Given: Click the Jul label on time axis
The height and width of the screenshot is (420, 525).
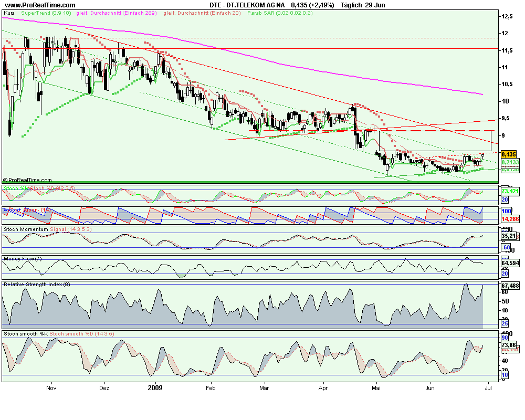Looking at the screenshot, I should tap(488, 388).
